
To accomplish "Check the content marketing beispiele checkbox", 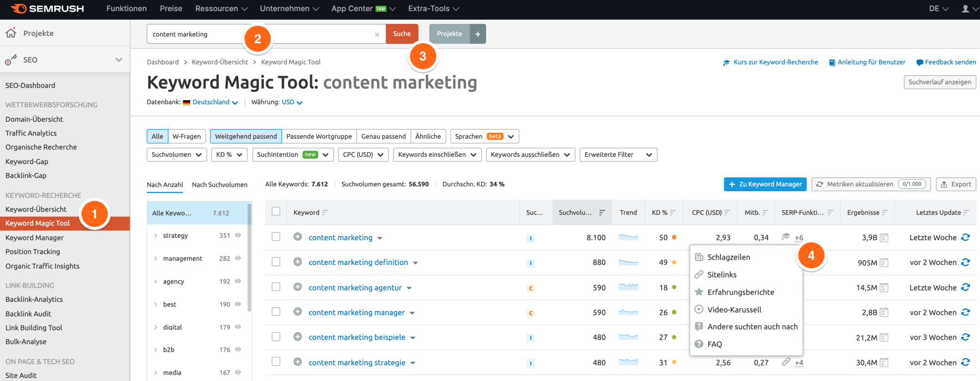I will 276,336.
